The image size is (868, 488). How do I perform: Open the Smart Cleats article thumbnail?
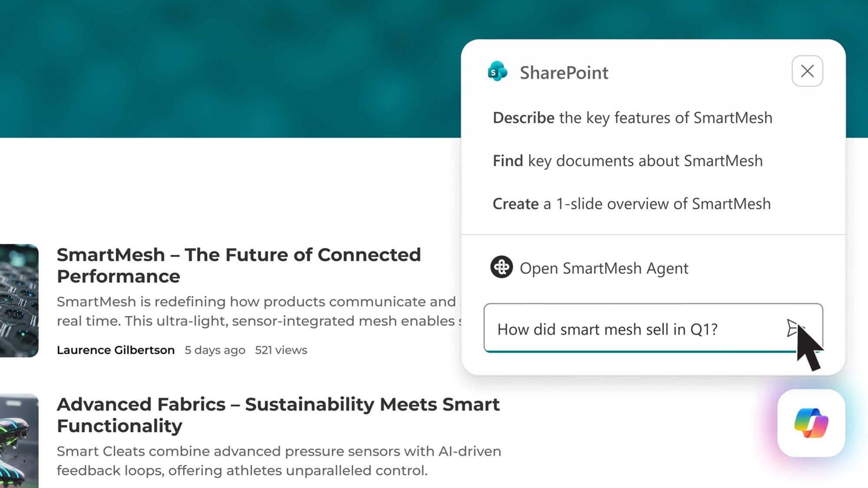click(19, 440)
